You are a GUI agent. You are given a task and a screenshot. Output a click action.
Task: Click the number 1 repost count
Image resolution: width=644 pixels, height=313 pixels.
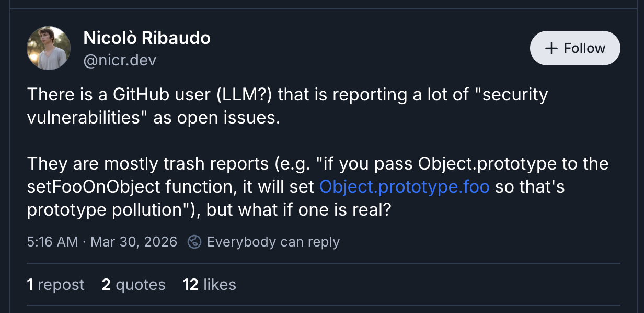[30, 284]
